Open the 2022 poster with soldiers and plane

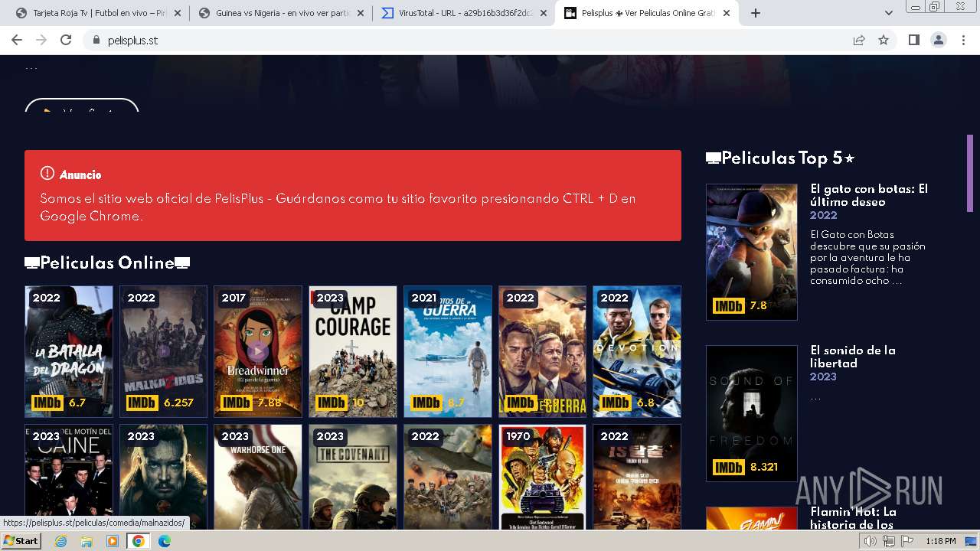click(x=448, y=477)
